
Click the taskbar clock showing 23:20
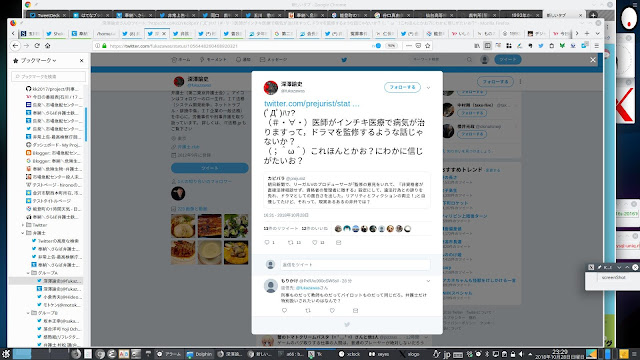coord(560,354)
